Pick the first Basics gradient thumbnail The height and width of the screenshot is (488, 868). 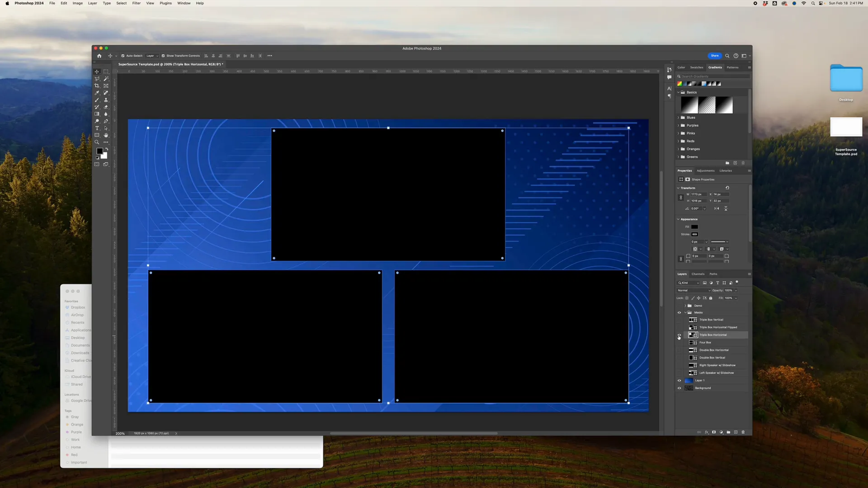pyautogui.click(x=689, y=105)
